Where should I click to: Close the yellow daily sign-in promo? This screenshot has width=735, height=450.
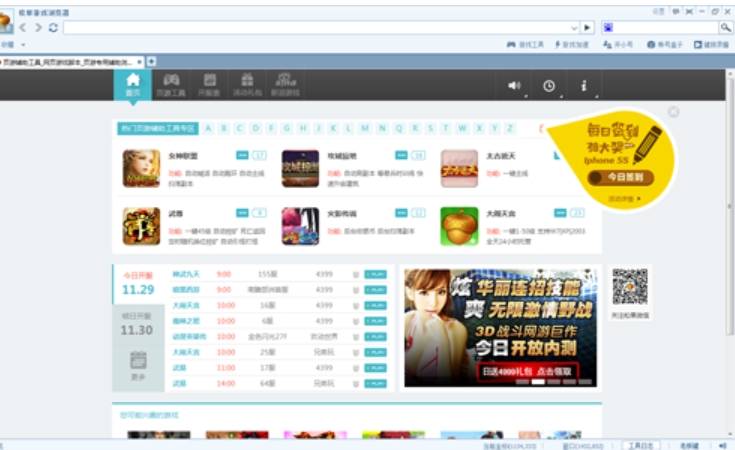(673, 112)
